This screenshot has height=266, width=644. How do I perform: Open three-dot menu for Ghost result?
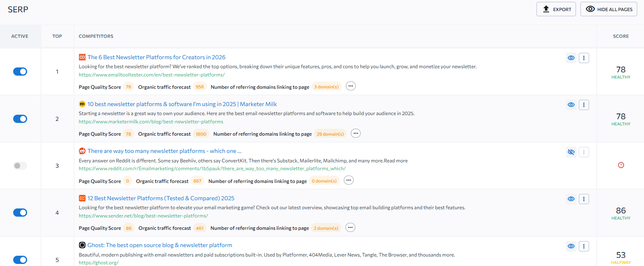584,246
